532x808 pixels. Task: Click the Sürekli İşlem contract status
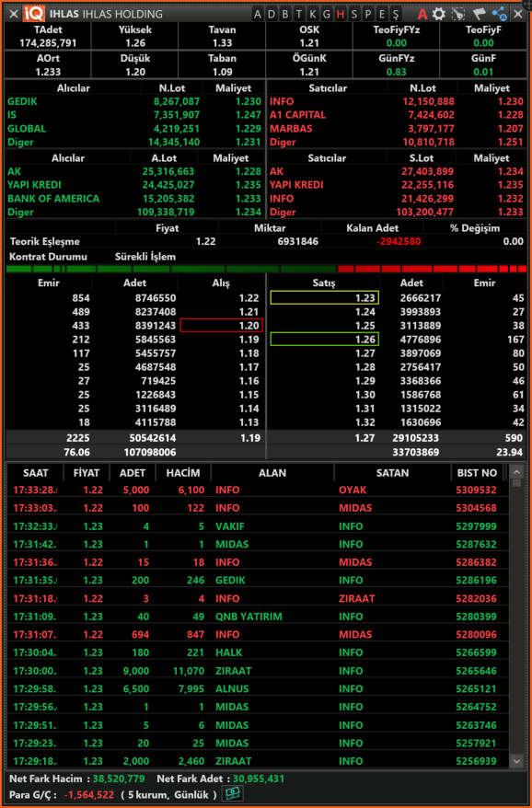145,257
